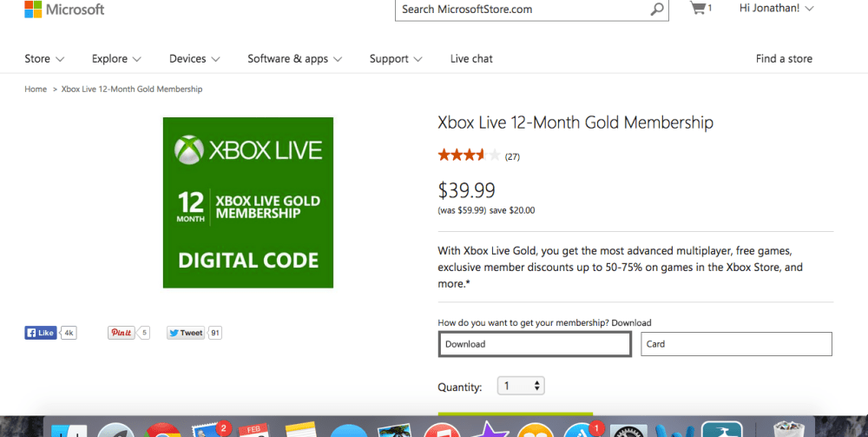
Task: Click the MicrosoftStore.com search field
Action: 521,10
